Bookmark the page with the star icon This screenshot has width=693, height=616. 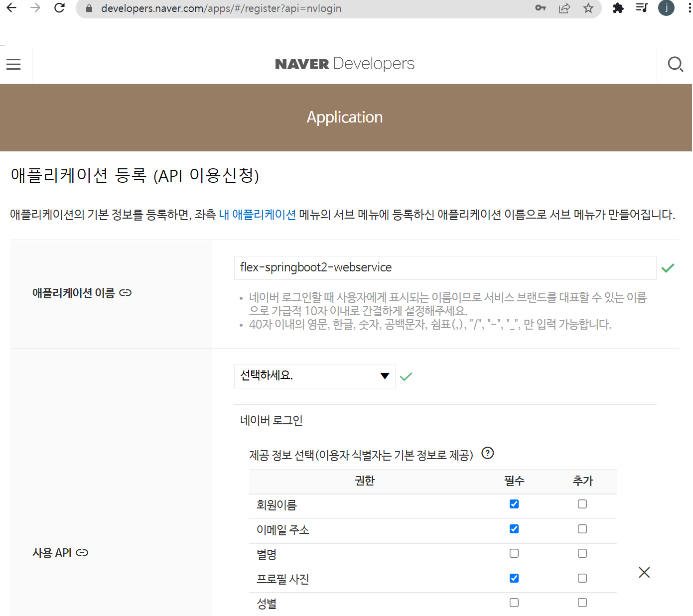pyautogui.click(x=588, y=8)
